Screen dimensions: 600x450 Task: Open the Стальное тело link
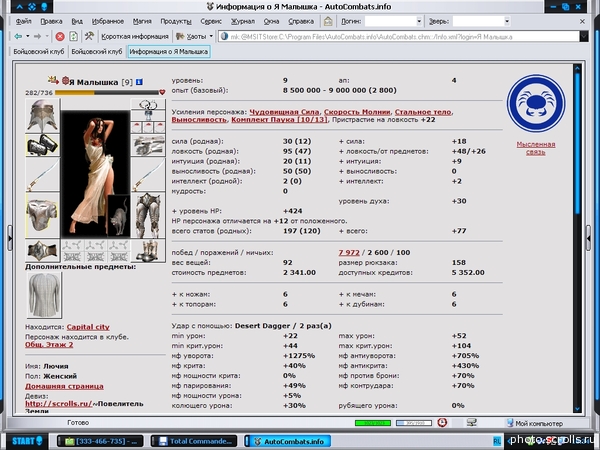point(423,112)
